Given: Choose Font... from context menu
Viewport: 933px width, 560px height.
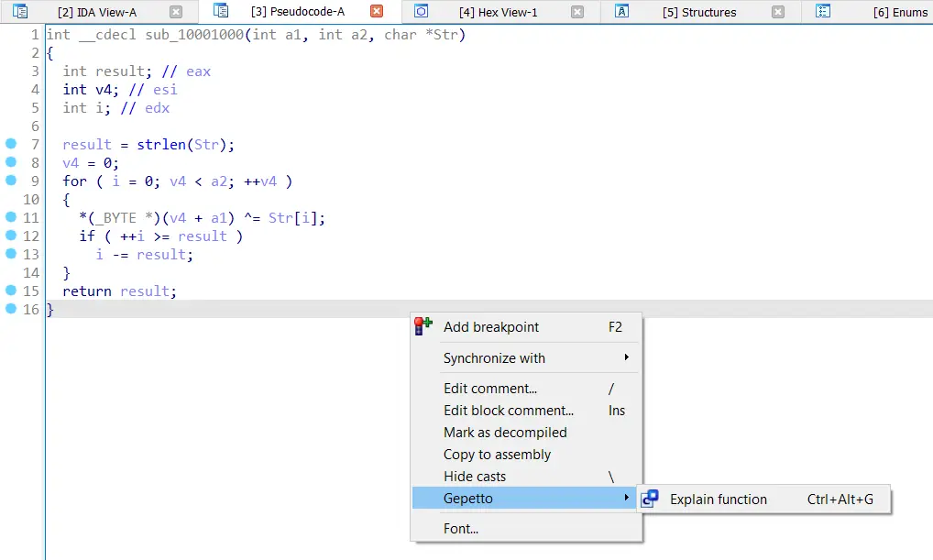Looking at the screenshot, I should [x=527, y=529].
